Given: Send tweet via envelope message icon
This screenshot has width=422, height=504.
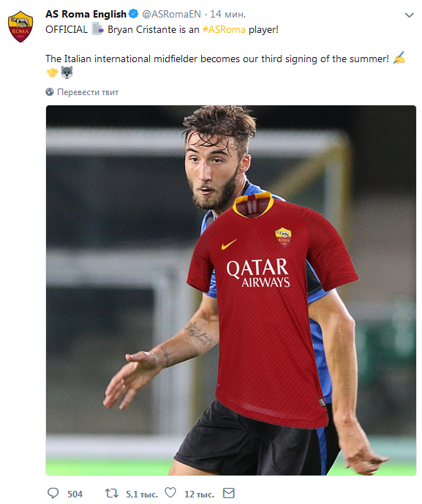Looking at the screenshot, I should click(229, 493).
